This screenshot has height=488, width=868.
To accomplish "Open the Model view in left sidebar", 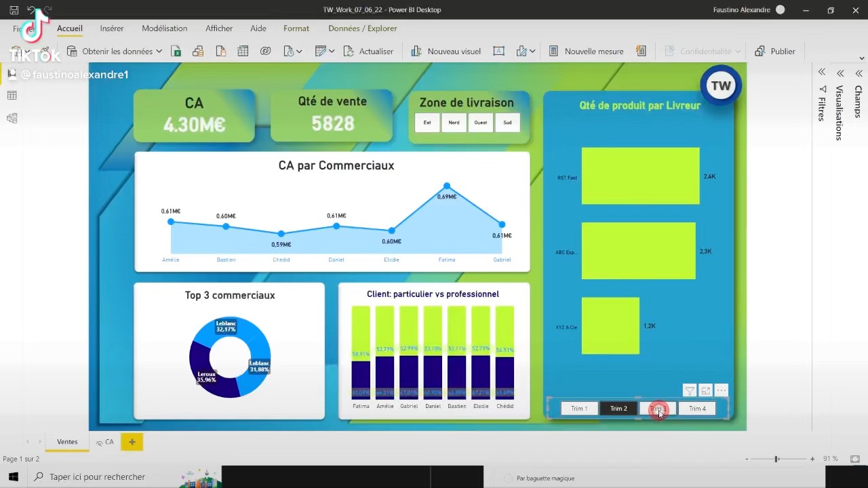I will coord(12,118).
